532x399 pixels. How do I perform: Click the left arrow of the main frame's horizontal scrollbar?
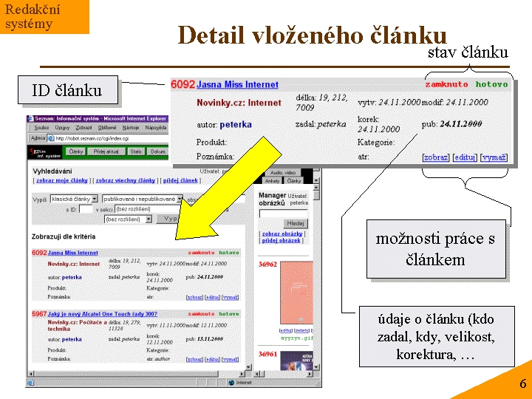[x=32, y=374]
